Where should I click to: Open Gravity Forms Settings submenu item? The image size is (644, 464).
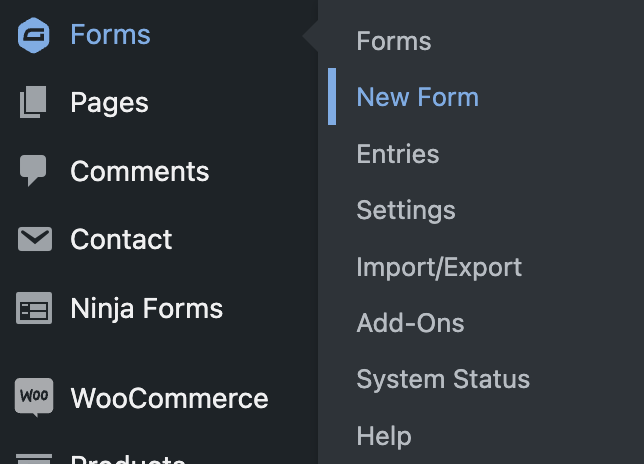tap(406, 211)
